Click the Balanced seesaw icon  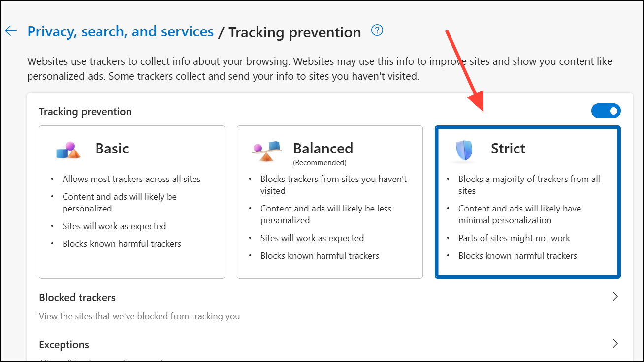pyautogui.click(x=266, y=151)
